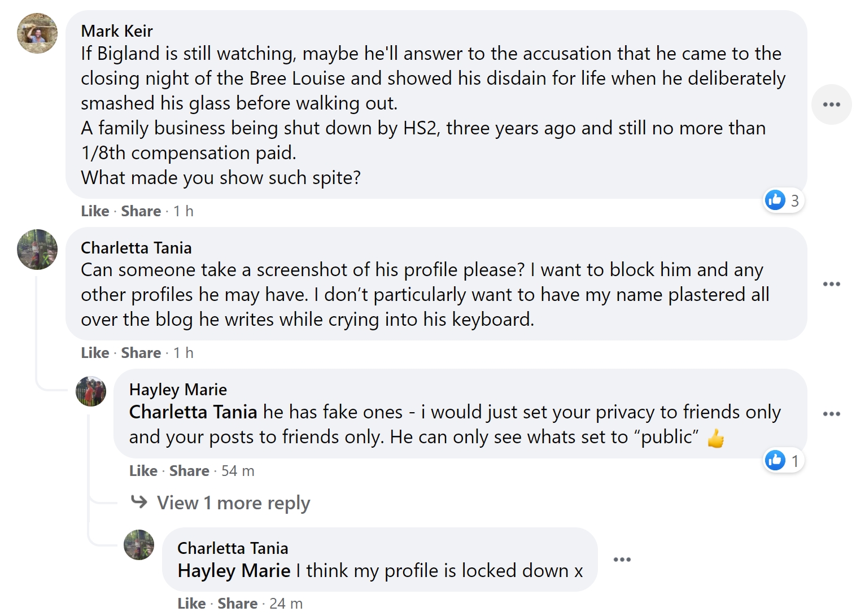Click the "54 m" timestamp on Hayley's reply
The height and width of the screenshot is (616, 856).
(x=238, y=471)
